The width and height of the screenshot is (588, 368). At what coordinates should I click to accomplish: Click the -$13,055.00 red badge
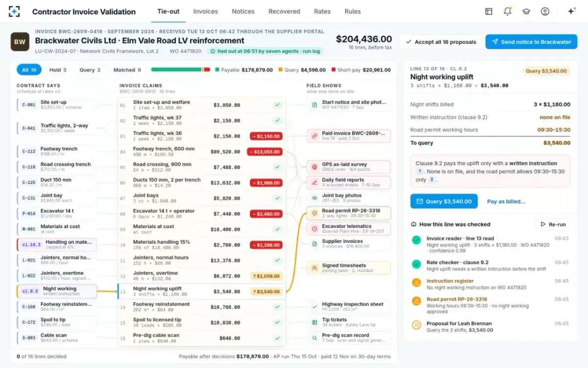point(265,152)
